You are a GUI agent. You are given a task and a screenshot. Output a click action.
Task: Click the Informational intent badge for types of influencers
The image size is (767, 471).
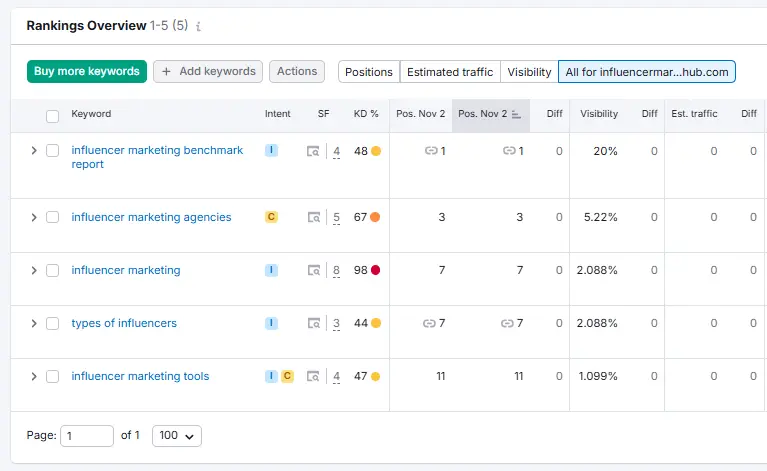(x=271, y=323)
